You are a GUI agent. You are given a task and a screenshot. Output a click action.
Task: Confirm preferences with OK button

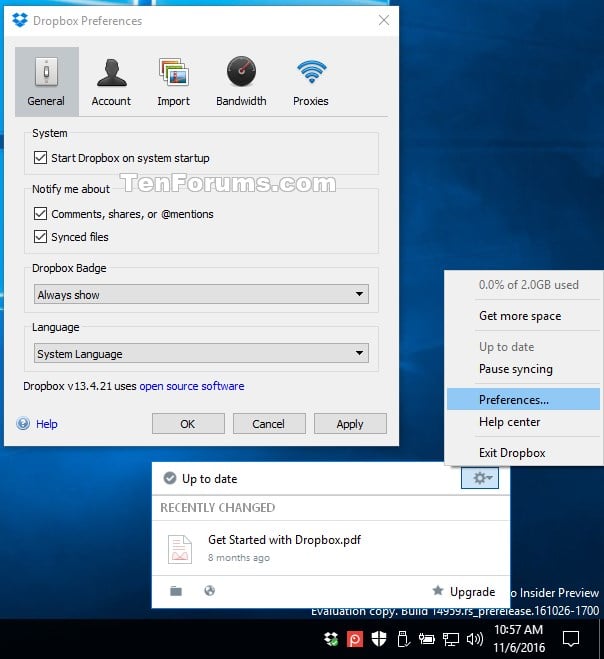[188, 424]
